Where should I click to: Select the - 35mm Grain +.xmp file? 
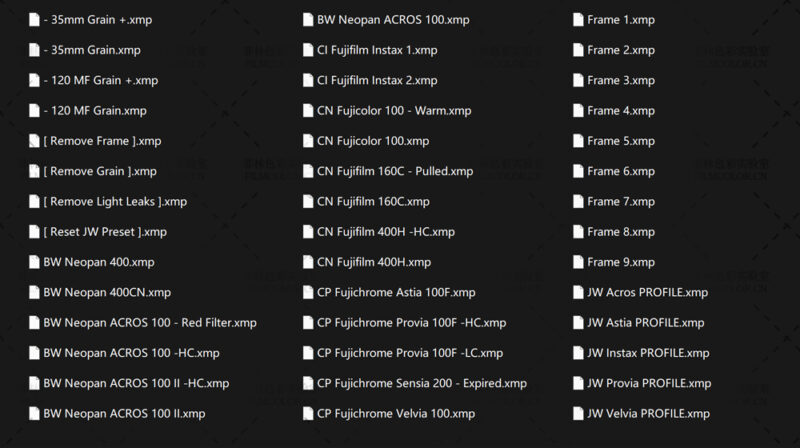[x=98, y=20]
